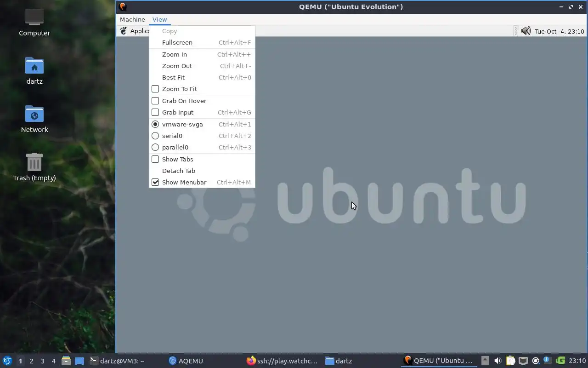588x368 pixels.
Task: Click the host taskbar clock 23:10
Action: pos(577,361)
